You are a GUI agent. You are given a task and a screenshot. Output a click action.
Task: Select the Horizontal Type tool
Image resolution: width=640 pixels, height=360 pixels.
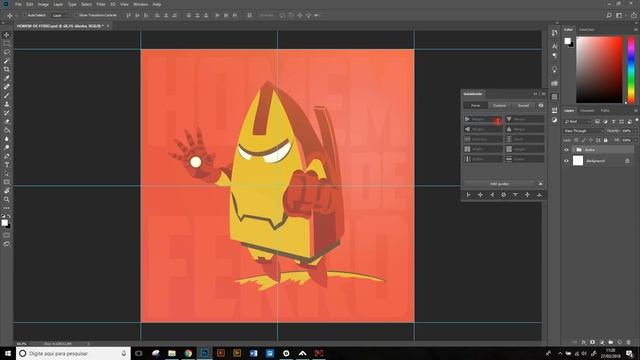(7, 165)
